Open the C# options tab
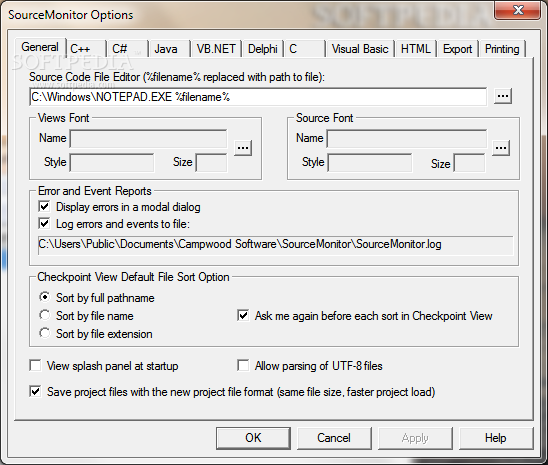Image resolution: width=548 pixels, height=465 pixels. 127,49
